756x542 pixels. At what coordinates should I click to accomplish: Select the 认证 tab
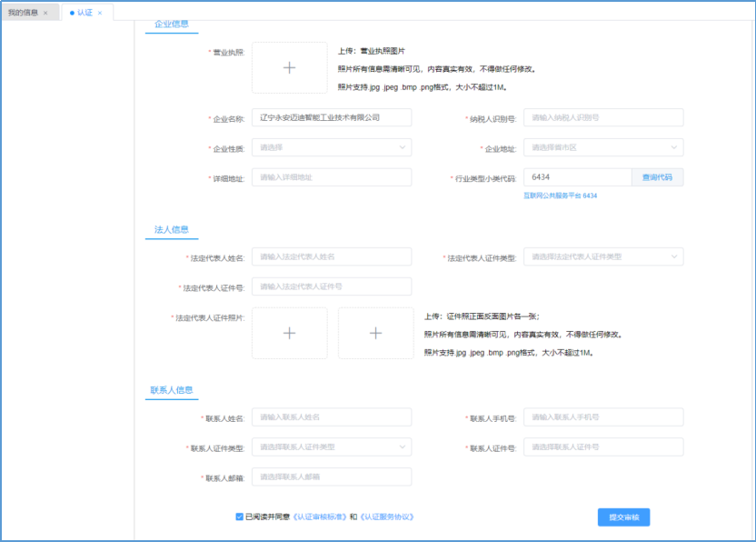coord(86,12)
